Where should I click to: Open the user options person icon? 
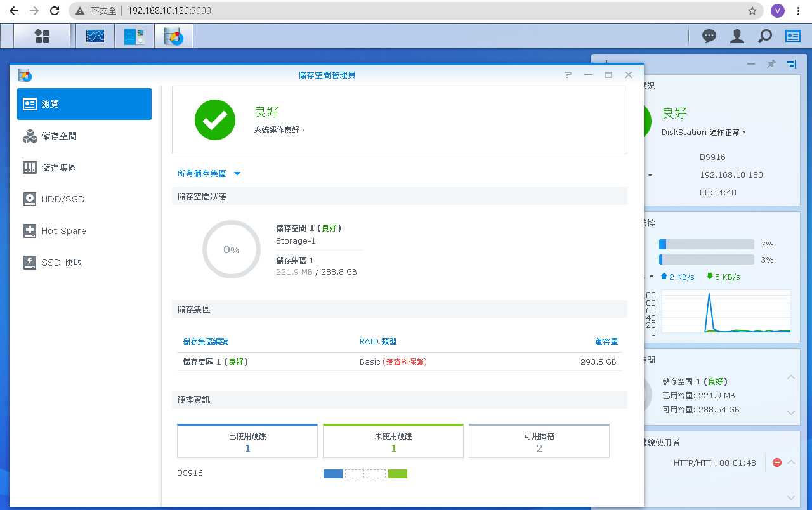(737, 36)
